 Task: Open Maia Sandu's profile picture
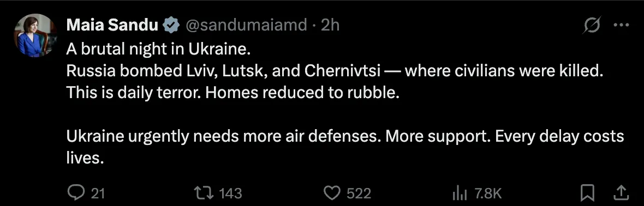[35, 35]
